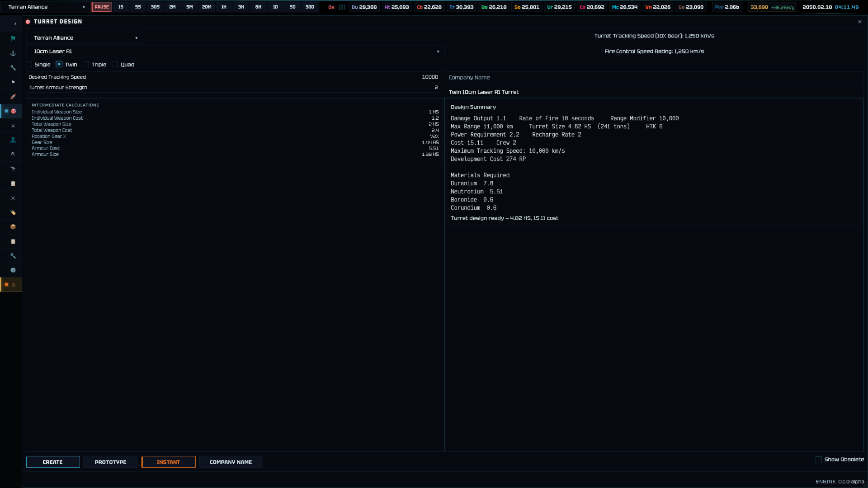868x488 pixels.
Task: Edit the Twin 10cm Laser R1 Turret name field
Action: pos(654,92)
